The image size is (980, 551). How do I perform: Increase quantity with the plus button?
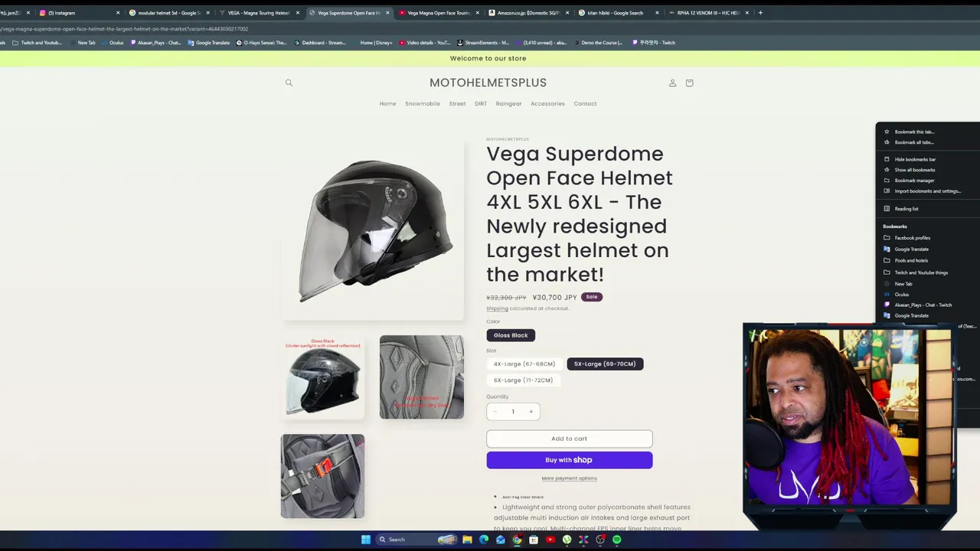click(x=531, y=412)
